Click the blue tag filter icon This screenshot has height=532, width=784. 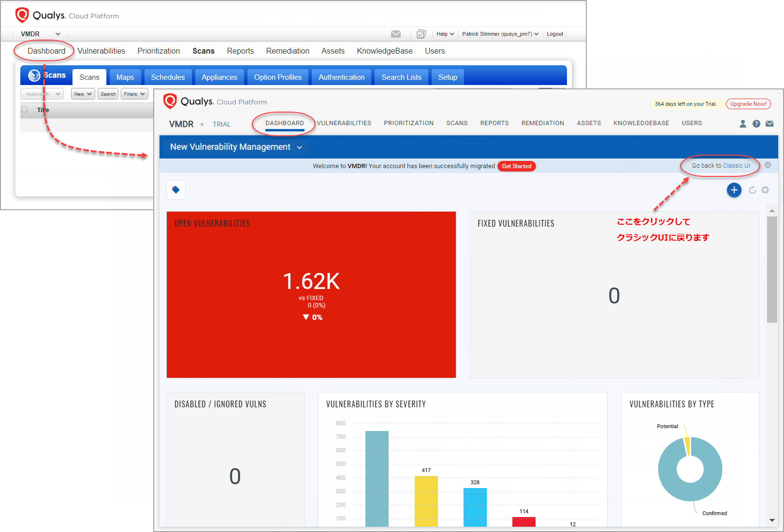176,190
